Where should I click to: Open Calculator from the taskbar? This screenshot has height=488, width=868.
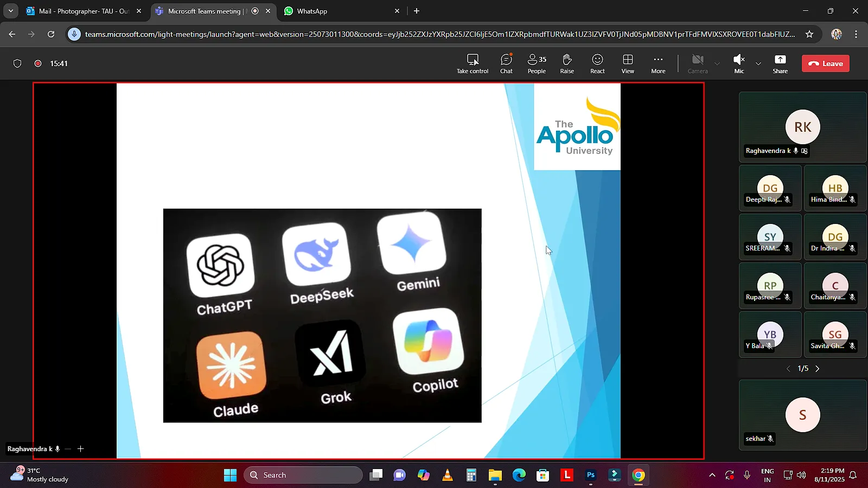[x=471, y=475]
